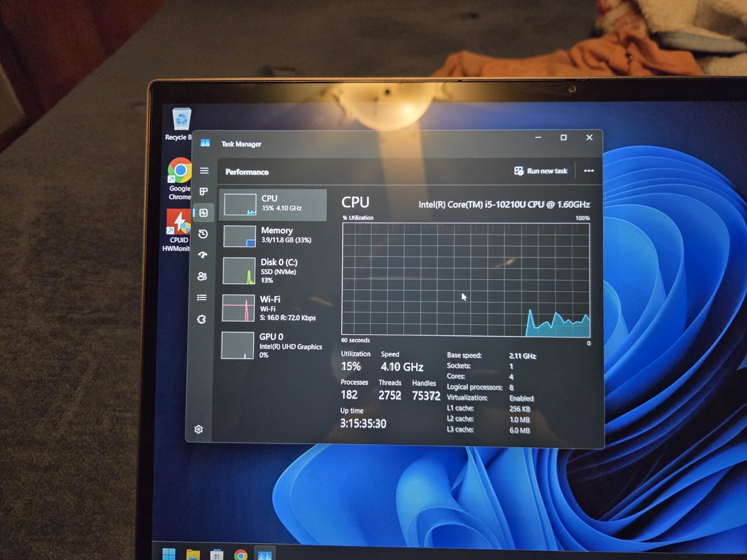747x560 pixels.
Task: Maximize the Task Manager window
Action: (564, 137)
